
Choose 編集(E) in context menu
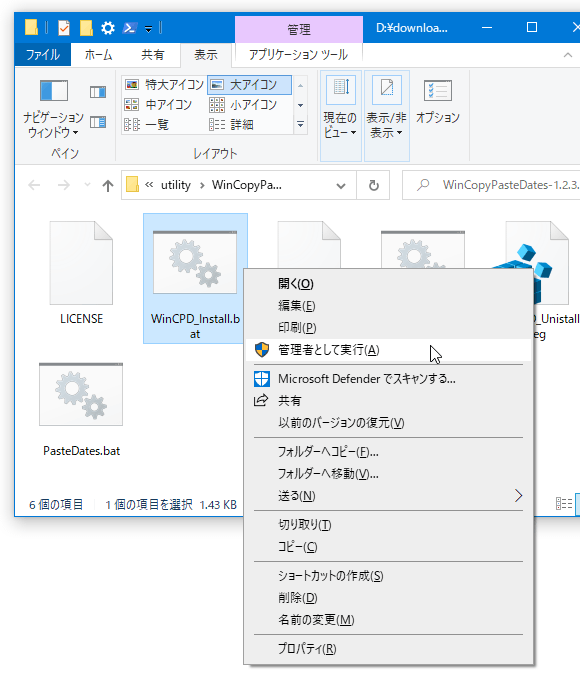(388, 306)
